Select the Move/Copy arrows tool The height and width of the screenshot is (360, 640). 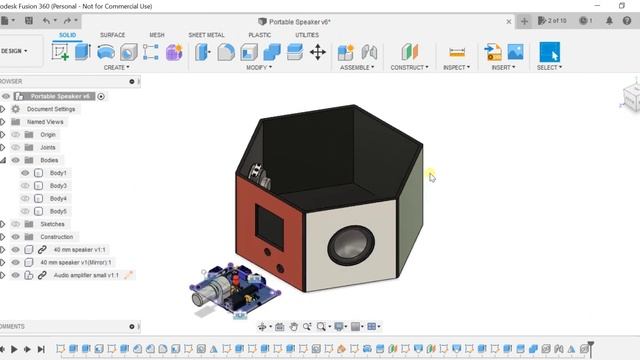coord(318,52)
